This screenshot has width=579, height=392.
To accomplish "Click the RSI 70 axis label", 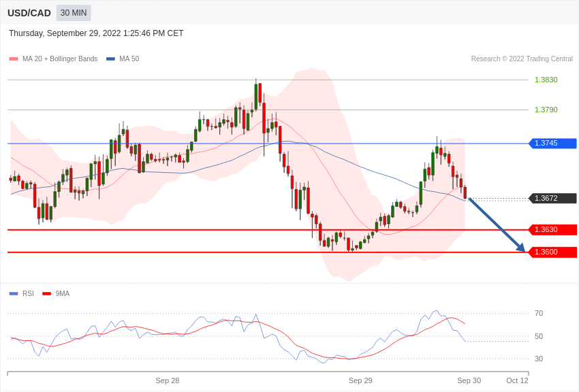I will (539, 314).
